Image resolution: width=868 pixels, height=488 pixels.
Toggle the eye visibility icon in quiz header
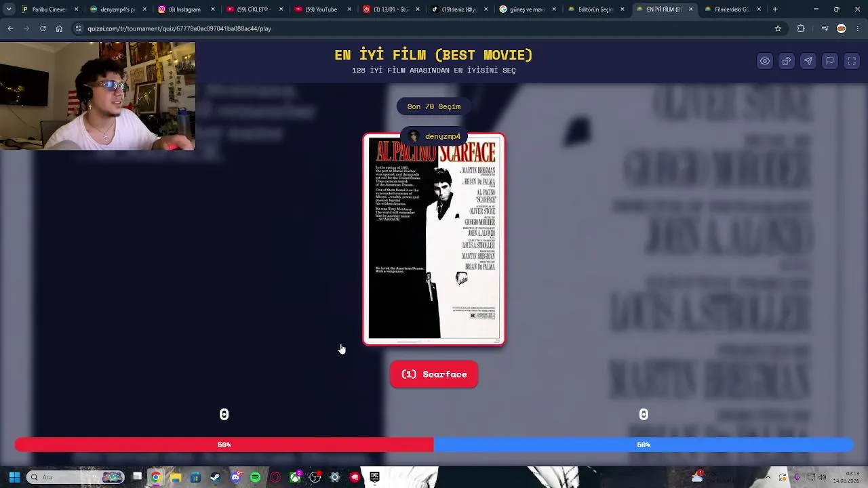click(x=765, y=61)
